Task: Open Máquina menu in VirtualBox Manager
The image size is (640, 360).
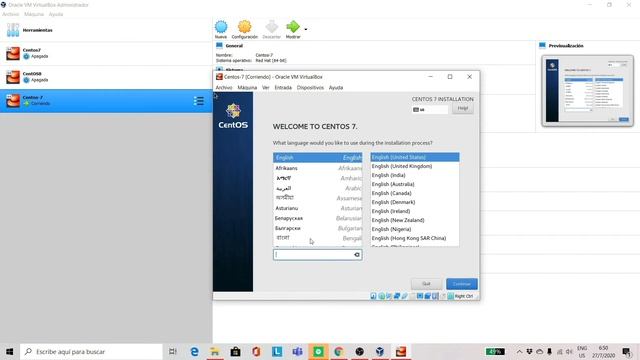Action: click(34, 14)
